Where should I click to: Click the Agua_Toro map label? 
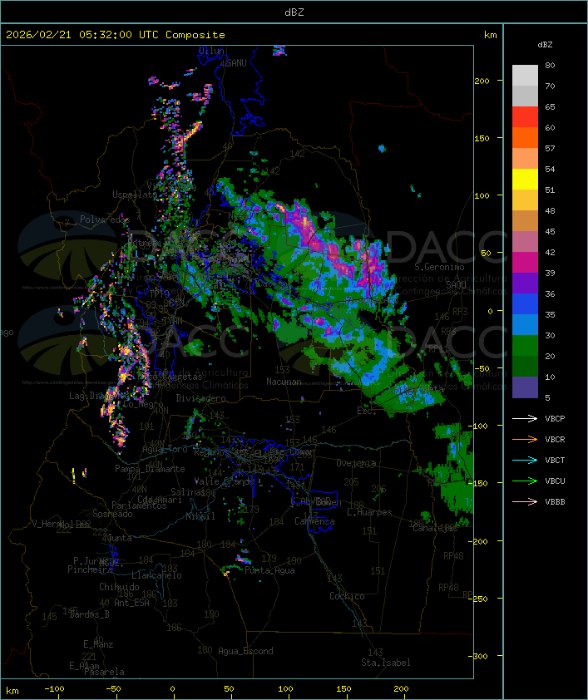(165, 449)
